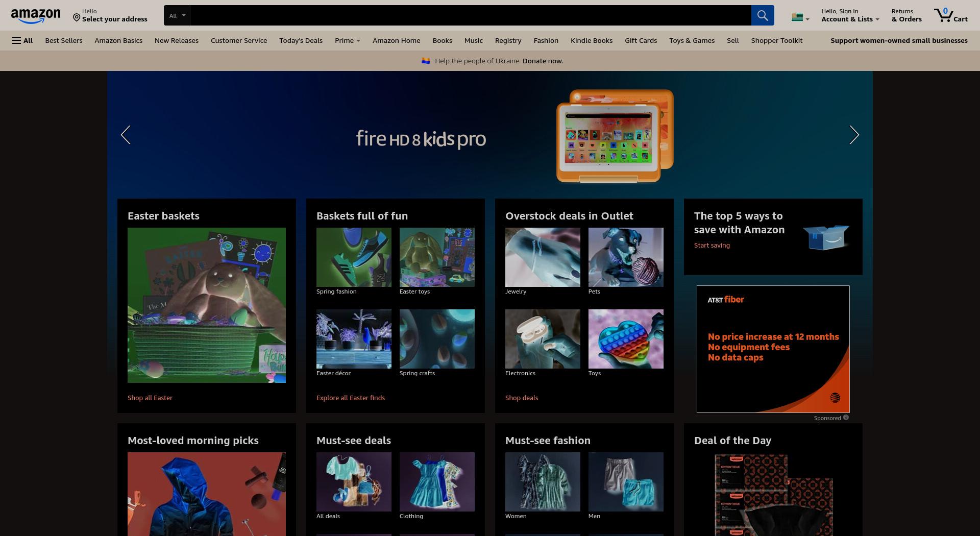980x536 pixels.
Task: Click Donate now link
Action: click(543, 61)
